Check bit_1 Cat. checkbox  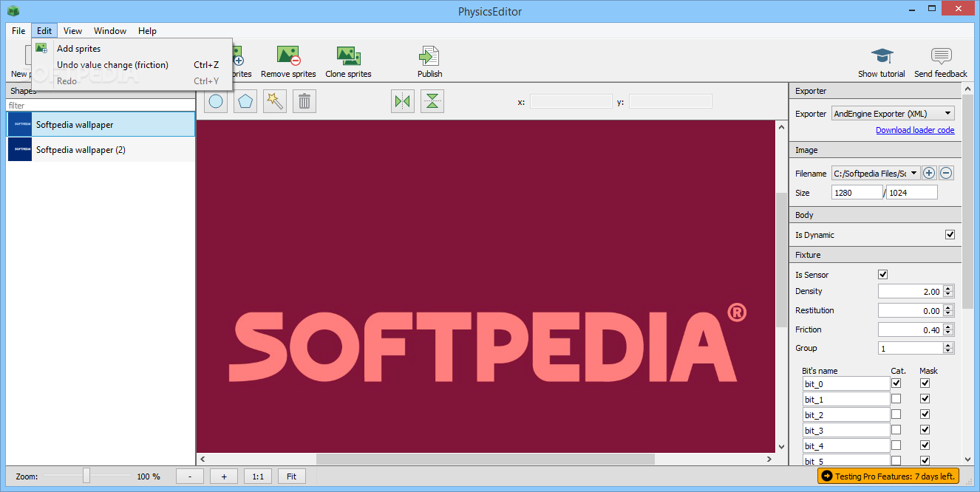pyautogui.click(x=896, y=399)
